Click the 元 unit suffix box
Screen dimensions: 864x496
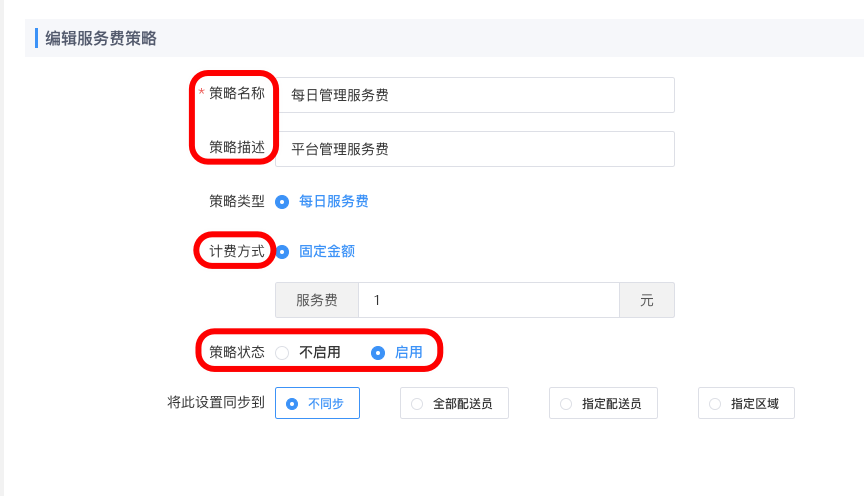[x=646, y=300]
